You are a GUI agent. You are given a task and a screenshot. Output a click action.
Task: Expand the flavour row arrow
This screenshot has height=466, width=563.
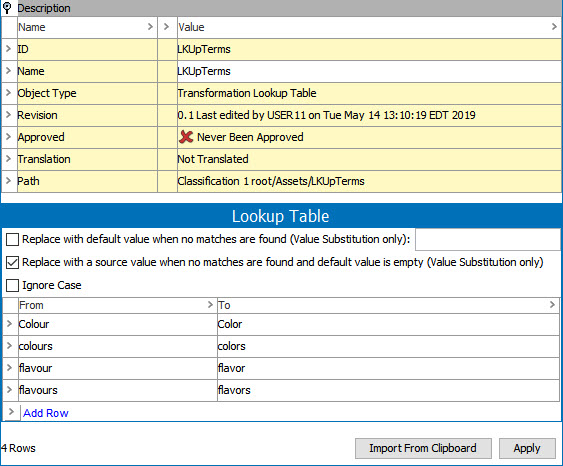tap(10, 368)
